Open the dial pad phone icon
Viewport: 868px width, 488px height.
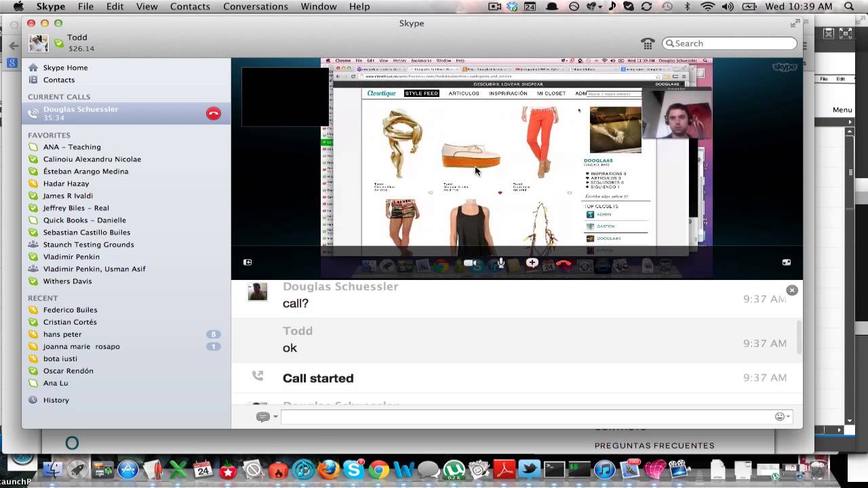648,43
